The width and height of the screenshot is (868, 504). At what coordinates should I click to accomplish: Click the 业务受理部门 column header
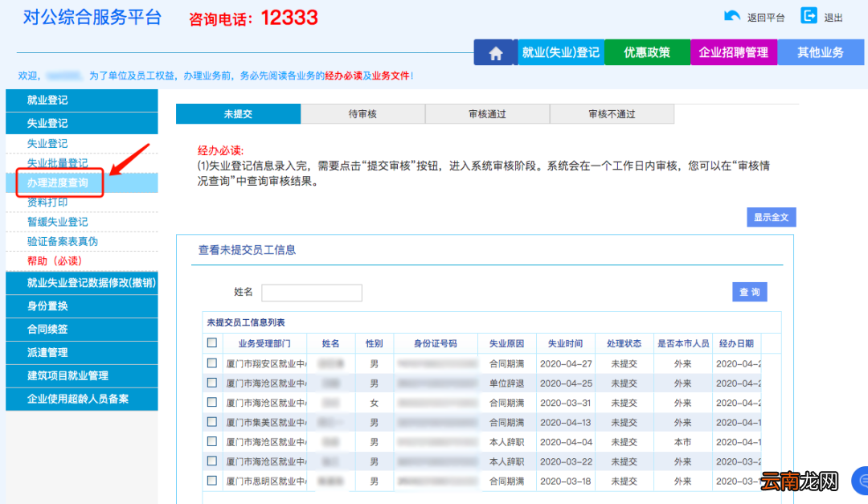pyautogui.click(x=264, y=343)
